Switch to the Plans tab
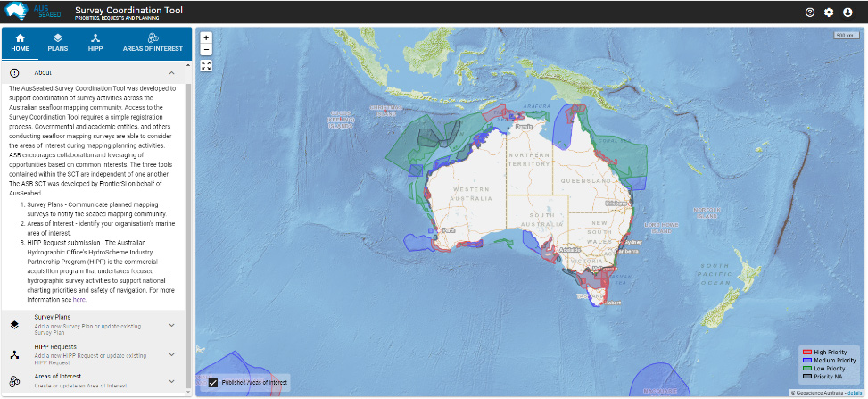Screen dimensions: 868x399 coord(57,43)
